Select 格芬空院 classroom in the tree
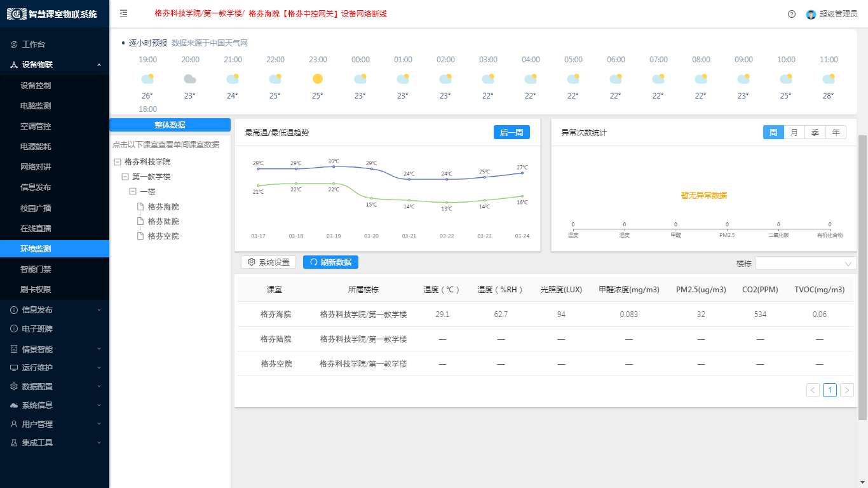 pos(163,236)
